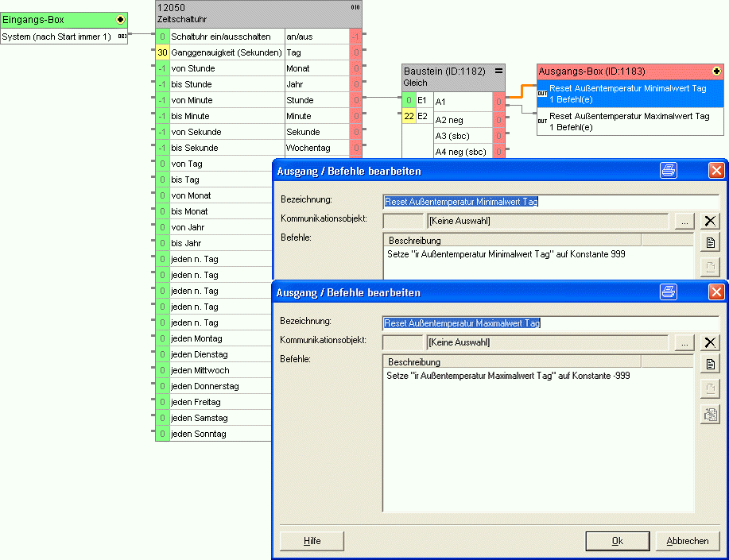
Task: Click the Bezeichnung field with Maximalwert text
Action: [550, 323]
